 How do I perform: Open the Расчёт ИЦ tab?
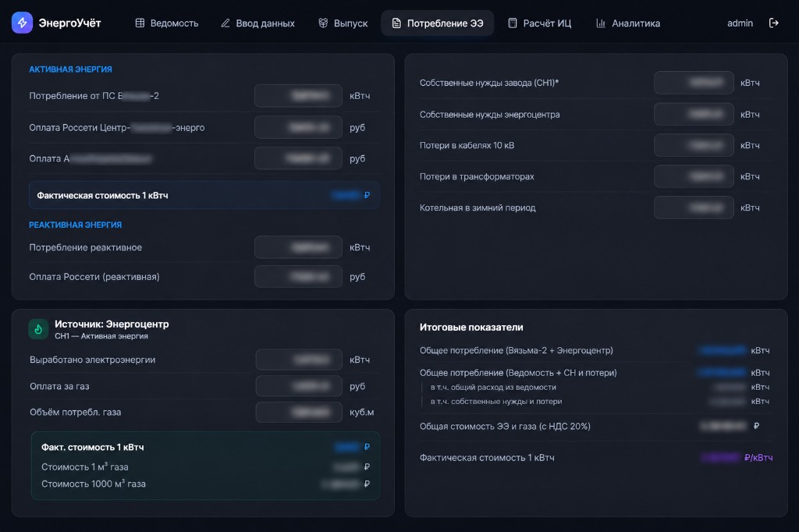pos(540,23)
